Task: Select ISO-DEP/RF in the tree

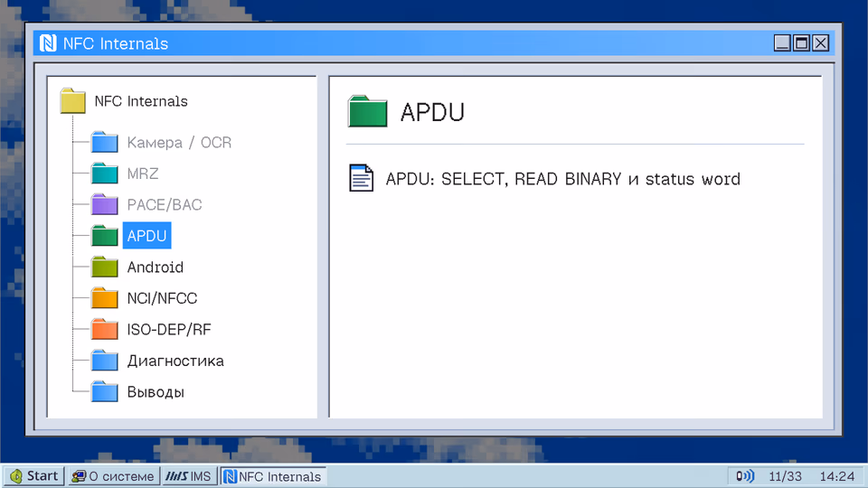Action: (x=169, y=330)
